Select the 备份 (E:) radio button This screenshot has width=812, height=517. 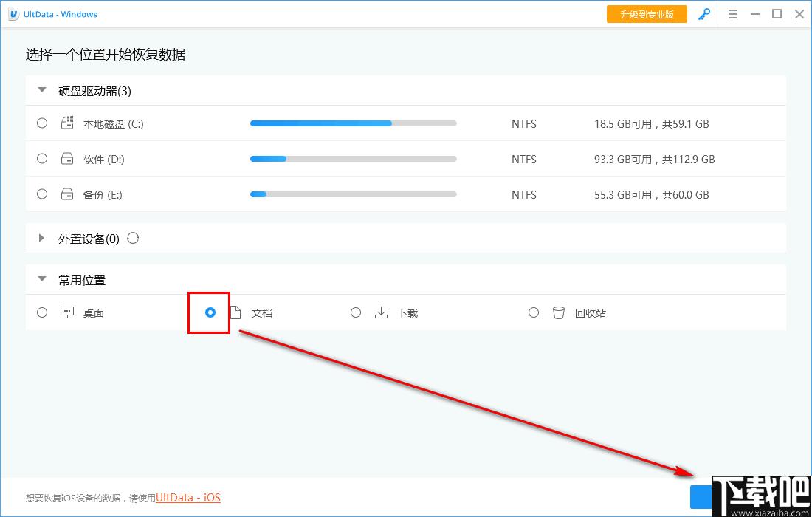(x=42, y=194)
